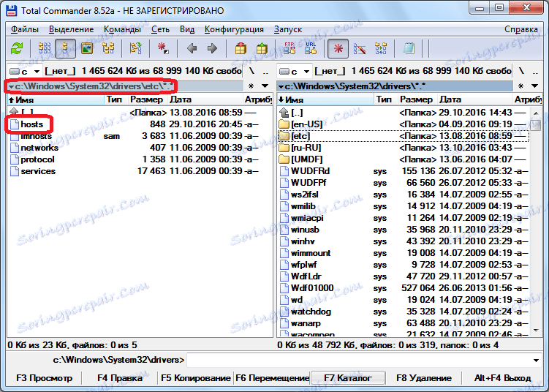Image resolution: width=549 pixels, height=392 pixels.
Task: Select the hosts file in left panel
Action: click(x=140, y=124)
